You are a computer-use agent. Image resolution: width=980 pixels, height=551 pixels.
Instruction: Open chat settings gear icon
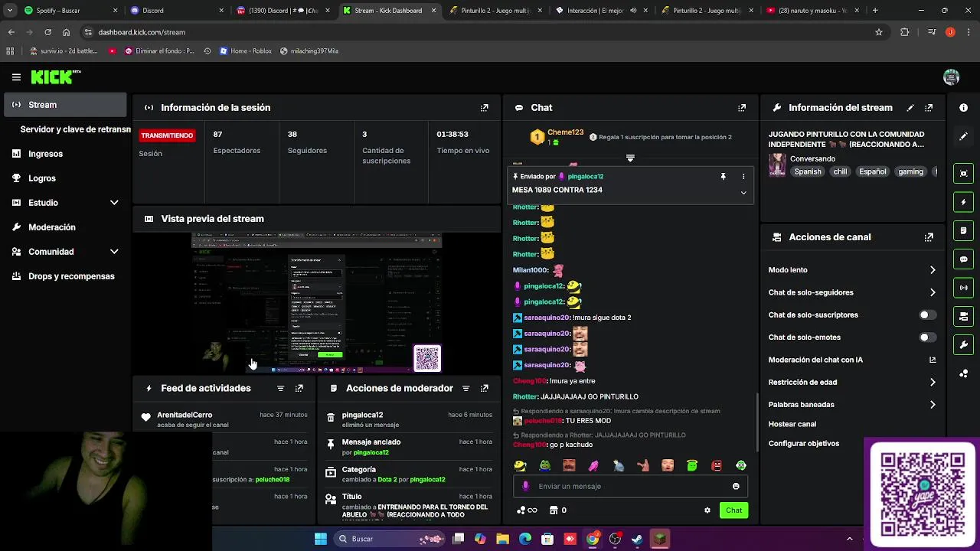[707, 510]
